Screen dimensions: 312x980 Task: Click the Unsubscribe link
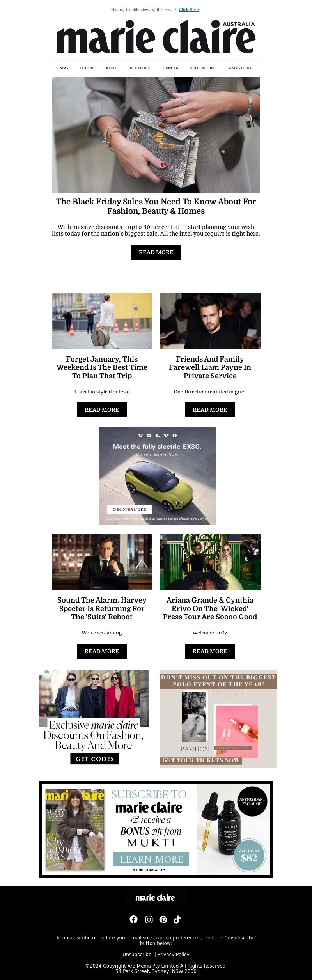click(137, 954)
